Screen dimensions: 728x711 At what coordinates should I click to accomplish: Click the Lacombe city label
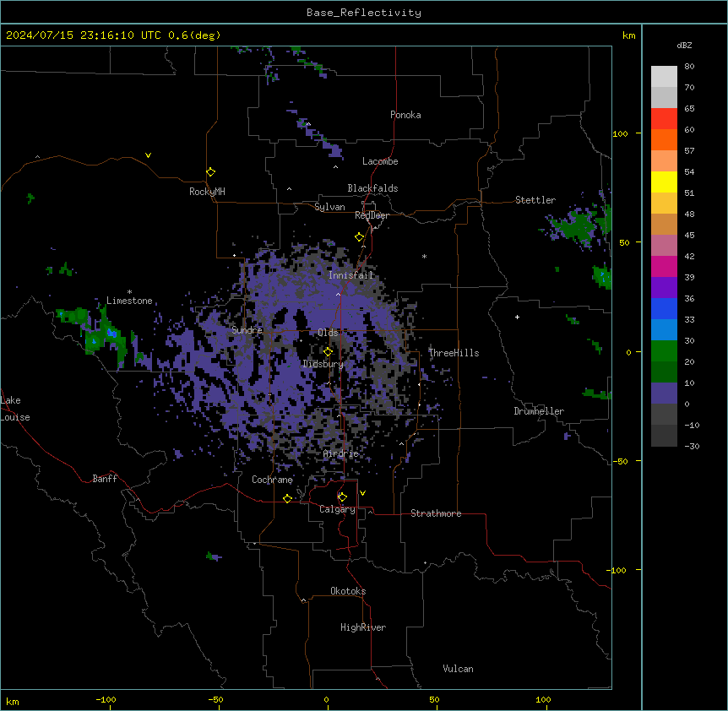(x=380, y=161)
